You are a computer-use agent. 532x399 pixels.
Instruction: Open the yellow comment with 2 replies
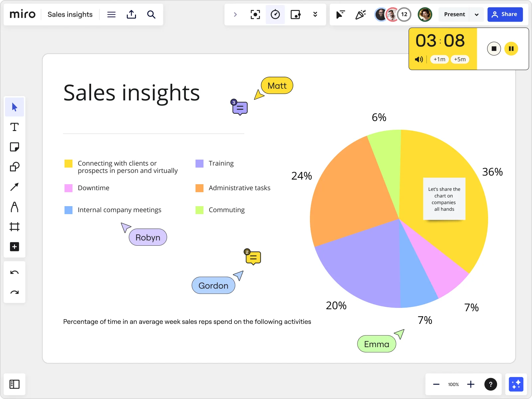[253, 257]
